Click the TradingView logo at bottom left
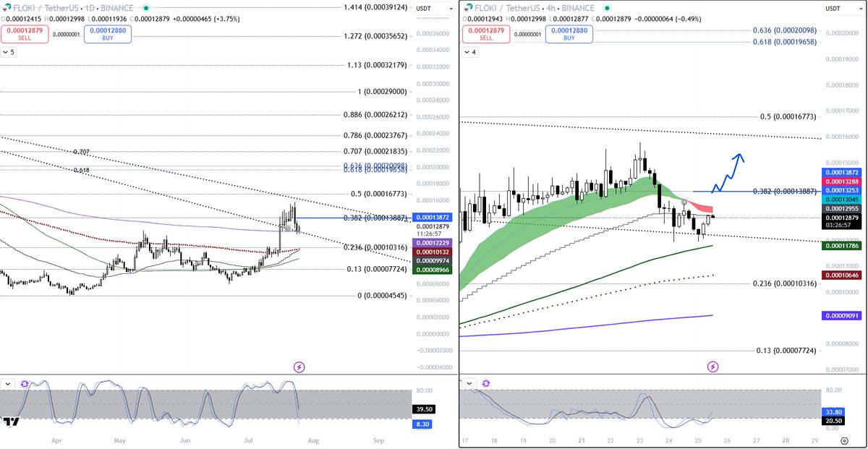Image resolution: width=868 pixels, height=449 pixels. pos(11,422)
